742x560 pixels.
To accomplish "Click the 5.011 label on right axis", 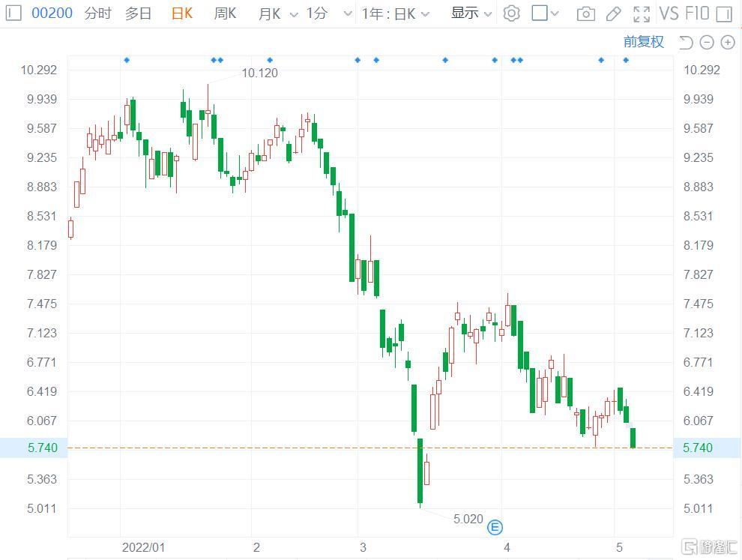I will pyautogui.click(x=698, y=508).
